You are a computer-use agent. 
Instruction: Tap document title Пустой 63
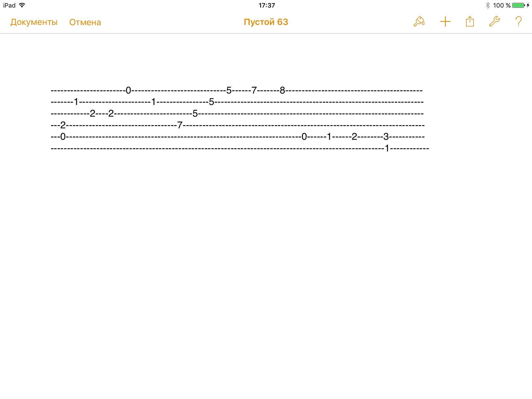point(266,22)
